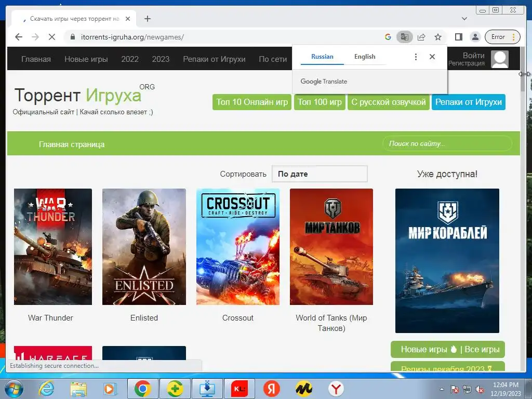Go back with the browser back arrow

tap(19, 37)
